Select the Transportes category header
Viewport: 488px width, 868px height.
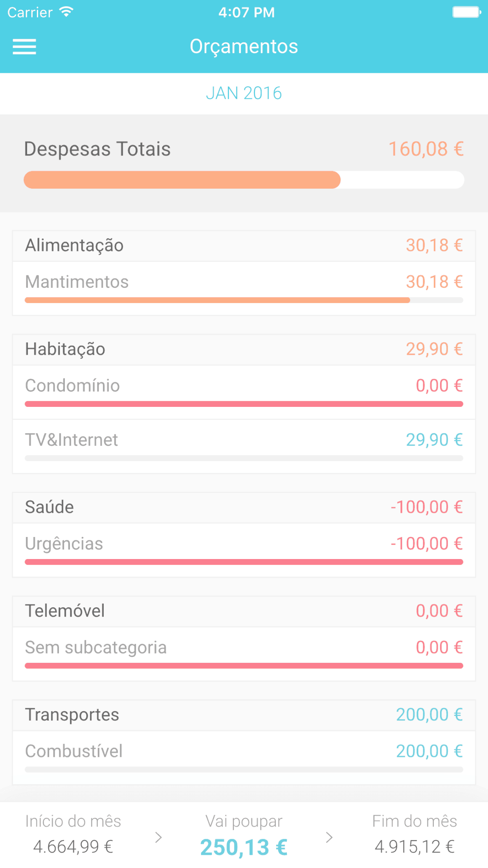tap(244, 715)
